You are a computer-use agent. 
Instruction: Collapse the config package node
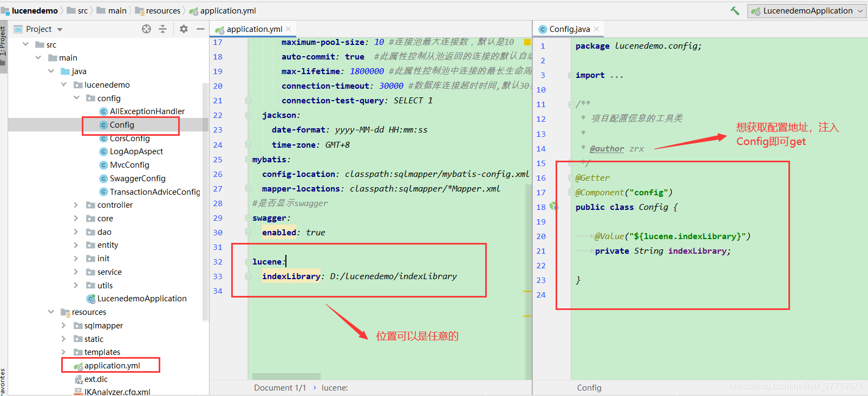(76, 98)
